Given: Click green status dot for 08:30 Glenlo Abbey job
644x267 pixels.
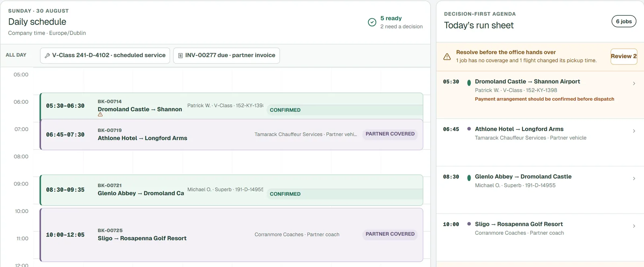Looking at the screenshot, I should (x=469, y=177).
